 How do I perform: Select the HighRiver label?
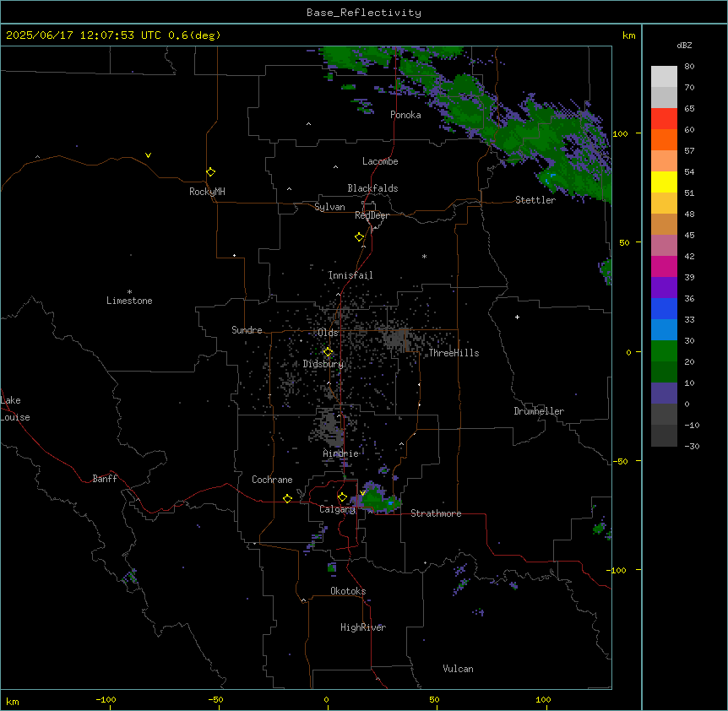click(x=363, y=627)
